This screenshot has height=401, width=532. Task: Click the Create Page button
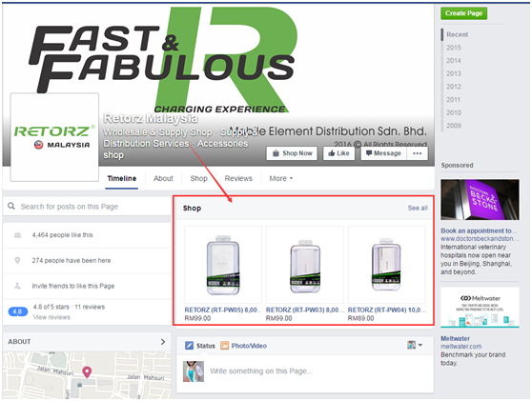click(x=463, y=13)
